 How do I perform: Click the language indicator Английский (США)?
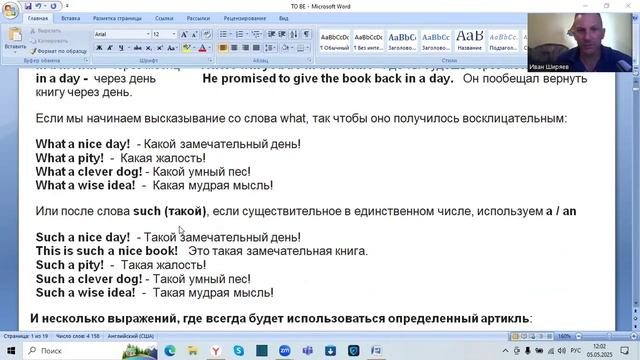(x=131, y=336)
